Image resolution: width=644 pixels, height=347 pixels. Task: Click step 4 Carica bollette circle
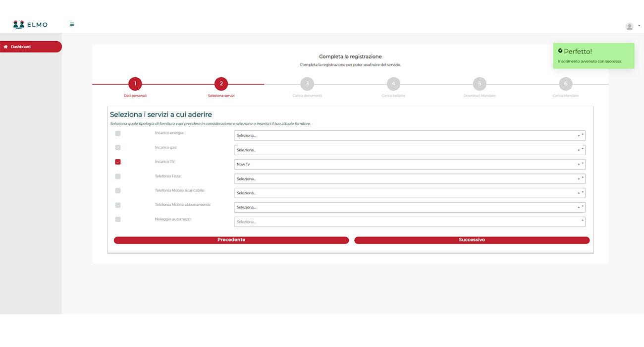393,84
